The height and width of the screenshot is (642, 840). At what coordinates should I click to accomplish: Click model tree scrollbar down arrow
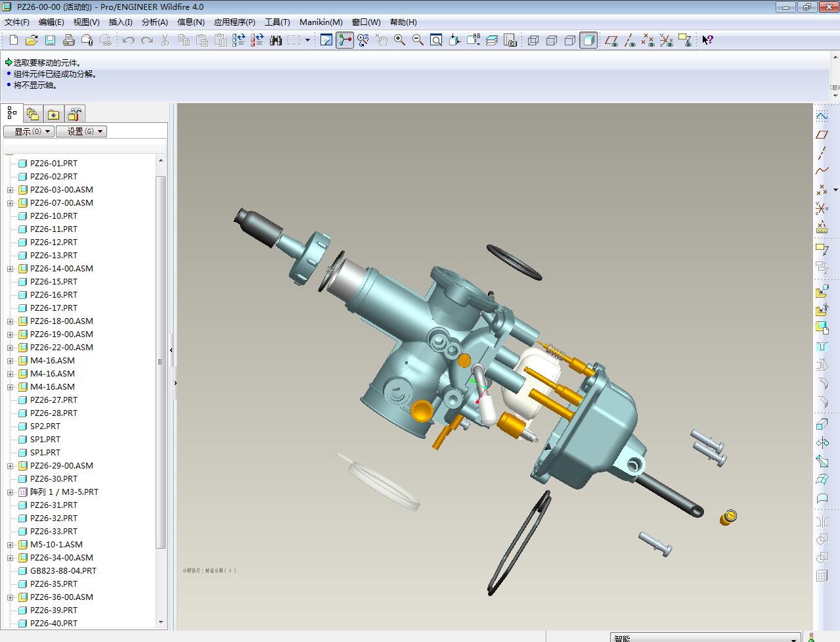[x=161, y=622]
